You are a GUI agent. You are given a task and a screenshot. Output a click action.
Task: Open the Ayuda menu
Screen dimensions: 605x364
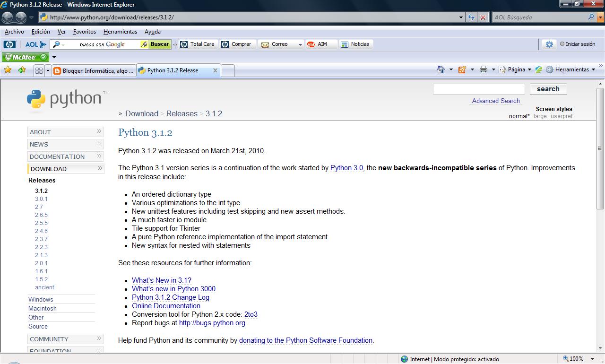(x=153, y=32)
